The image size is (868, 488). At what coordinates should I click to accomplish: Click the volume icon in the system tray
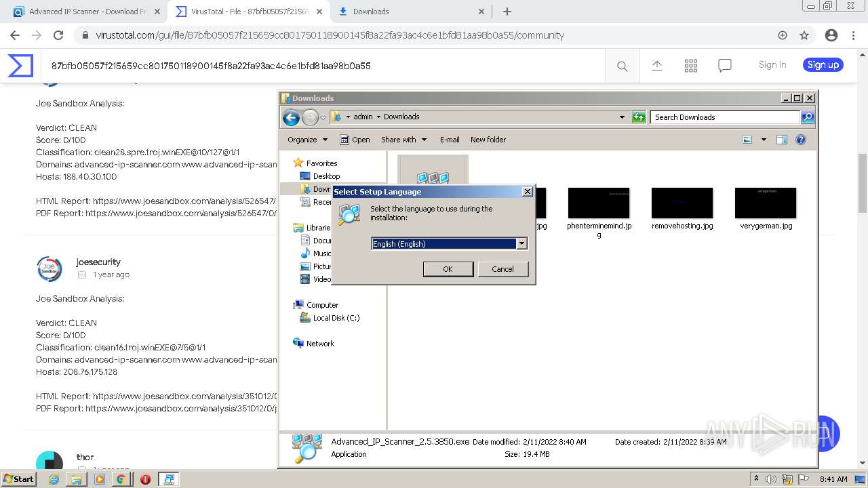[772, 479]
